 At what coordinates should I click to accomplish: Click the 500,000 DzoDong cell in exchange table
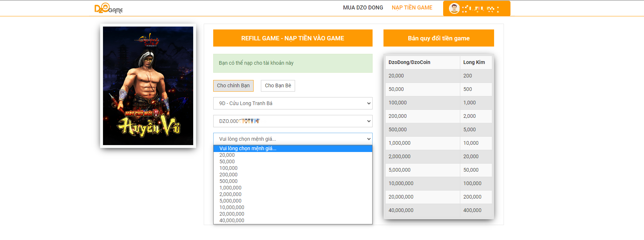423,129
